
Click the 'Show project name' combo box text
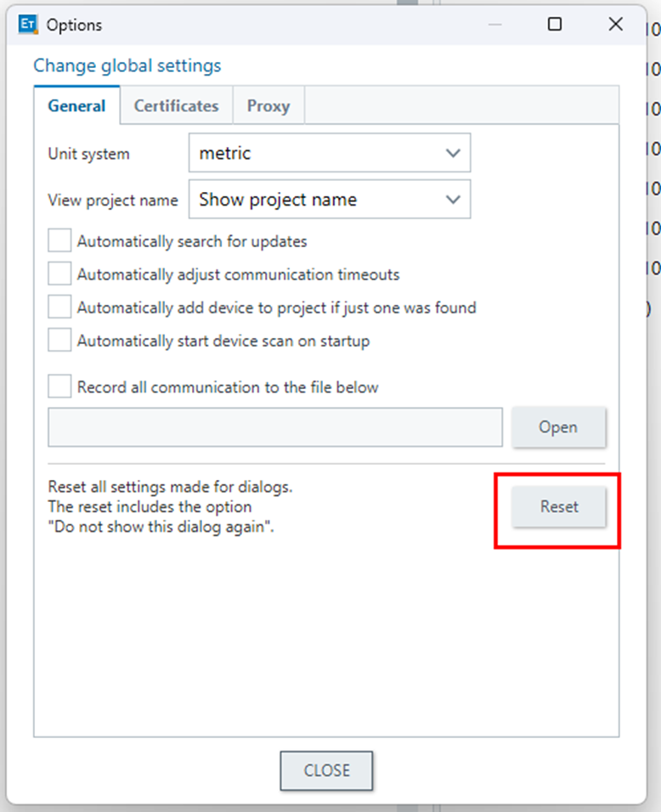click(278, 200)
